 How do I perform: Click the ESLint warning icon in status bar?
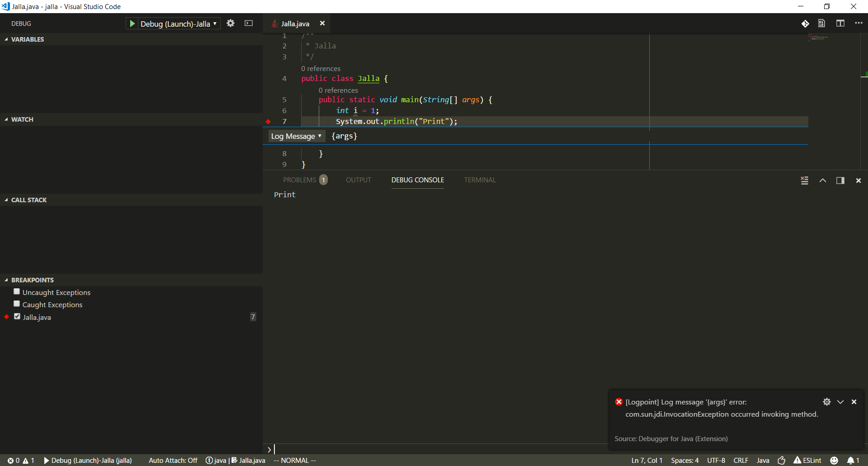pos(797,460)
